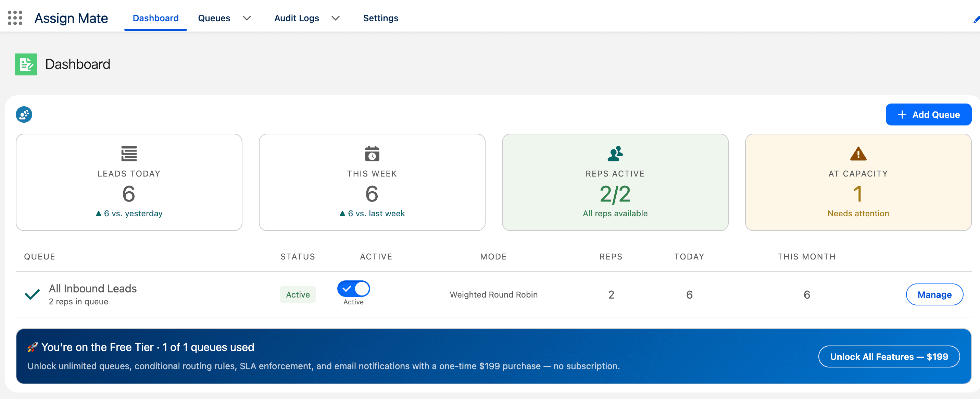Click the Dashboard page heading
The height and width of the screenshot is (399, 980).
point(78,64)
